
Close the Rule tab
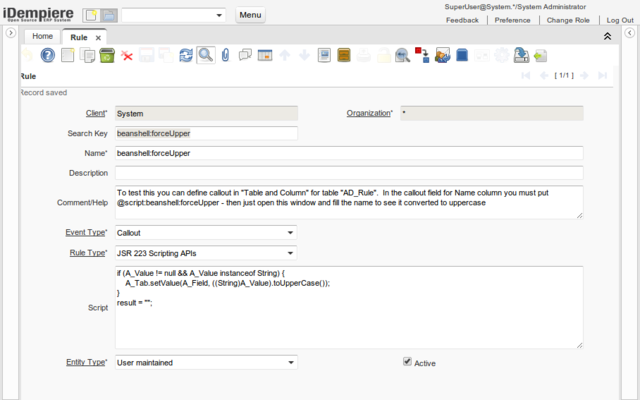[98, 37]
